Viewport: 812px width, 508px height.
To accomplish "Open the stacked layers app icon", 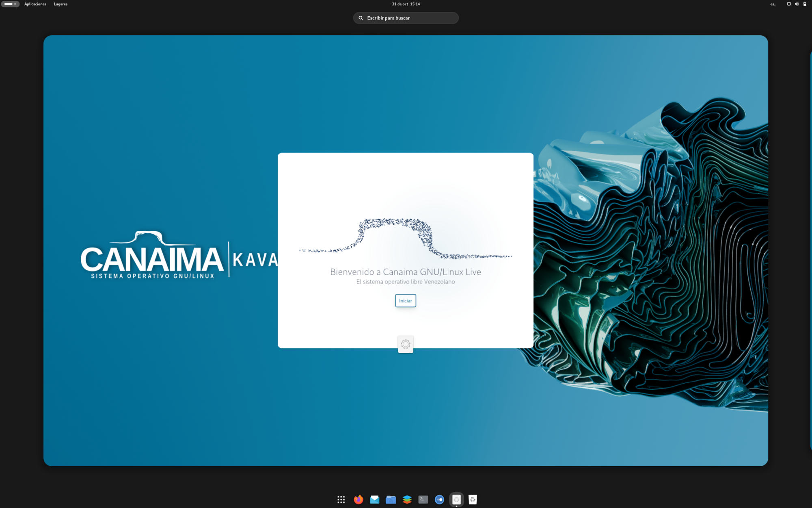I will (407, 499).
